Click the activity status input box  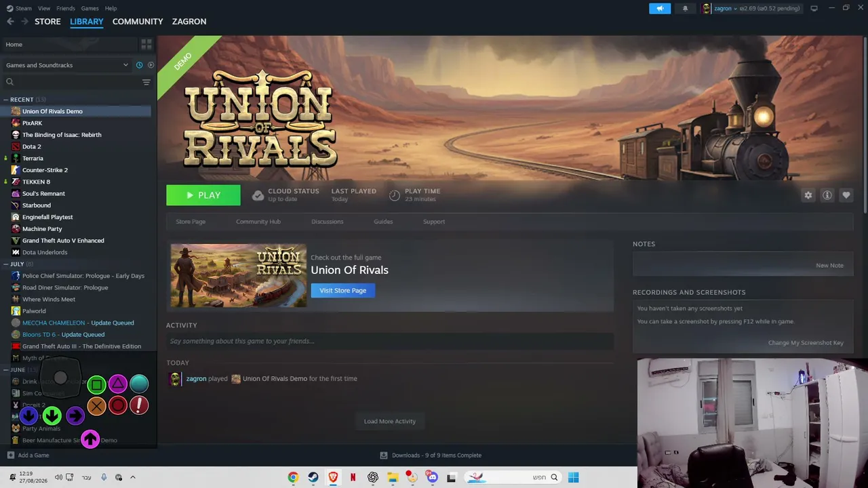click(x=390, y=341)
